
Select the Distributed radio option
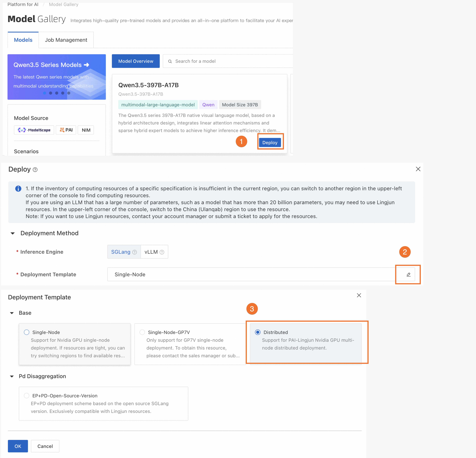[258, 332]
